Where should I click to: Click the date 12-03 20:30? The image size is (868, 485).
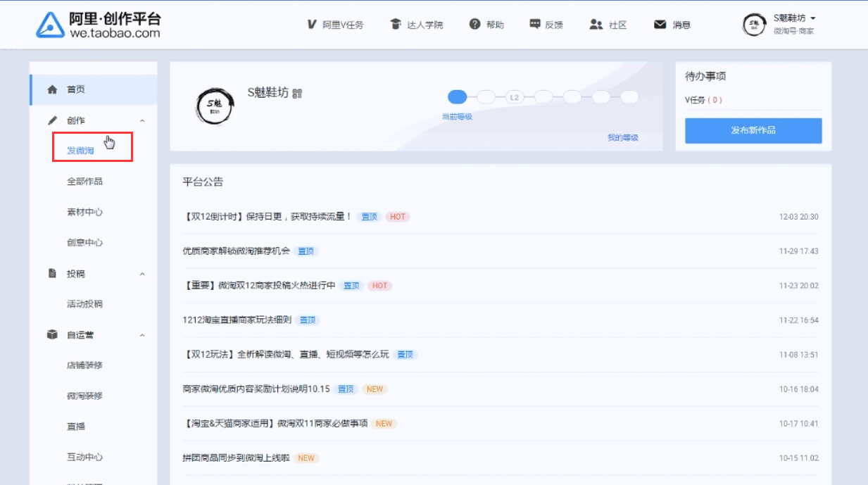click(x=799, y=217)
